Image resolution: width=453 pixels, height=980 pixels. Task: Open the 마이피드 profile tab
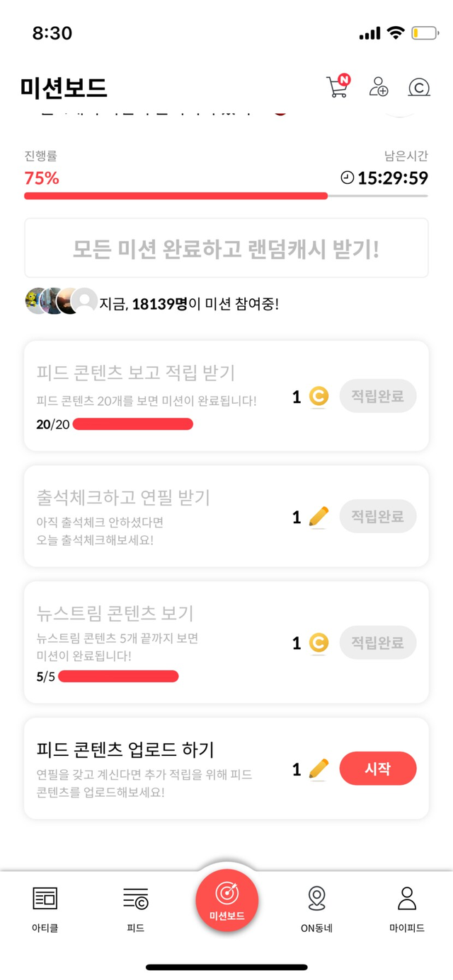click(x=406, y=908)
